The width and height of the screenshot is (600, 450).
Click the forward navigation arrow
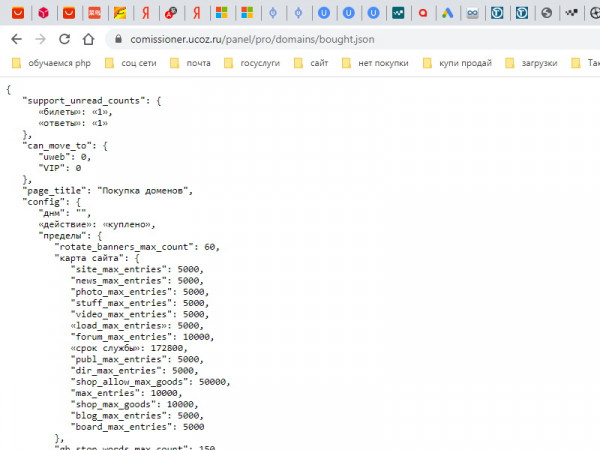click(x=41, y=39)
